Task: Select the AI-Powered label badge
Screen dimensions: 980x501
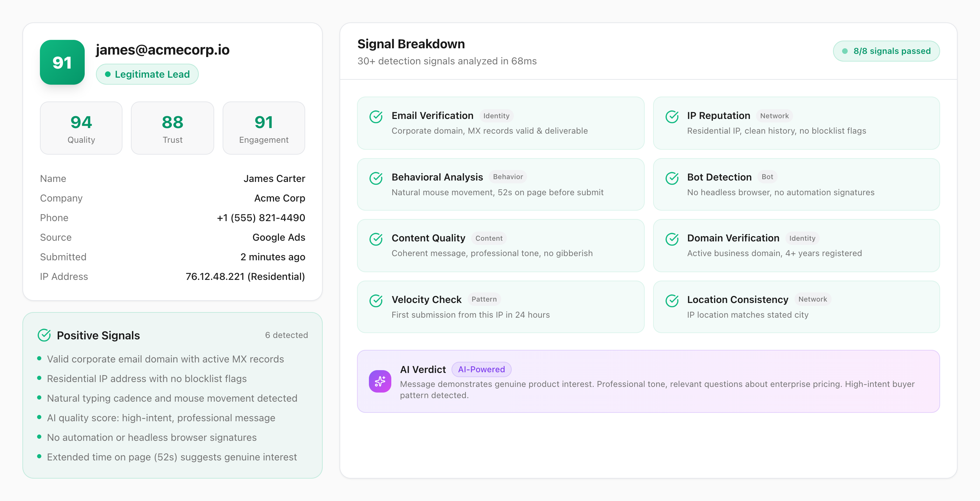Action: (481, 369)
